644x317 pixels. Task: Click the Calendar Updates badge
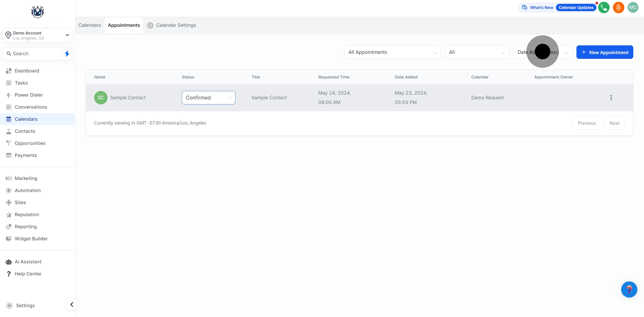[576, 8]
